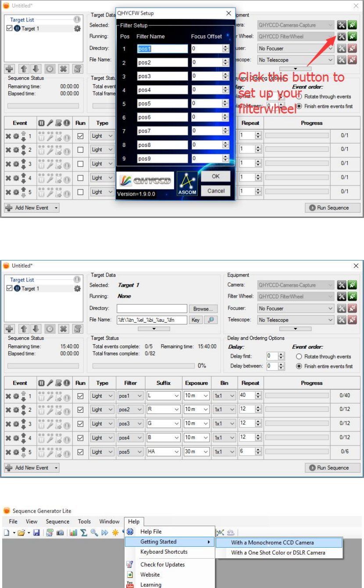364x588 pixels.
Task: Toggle Target 1 checkbox in lower window
Action: (x=10, y=289)
